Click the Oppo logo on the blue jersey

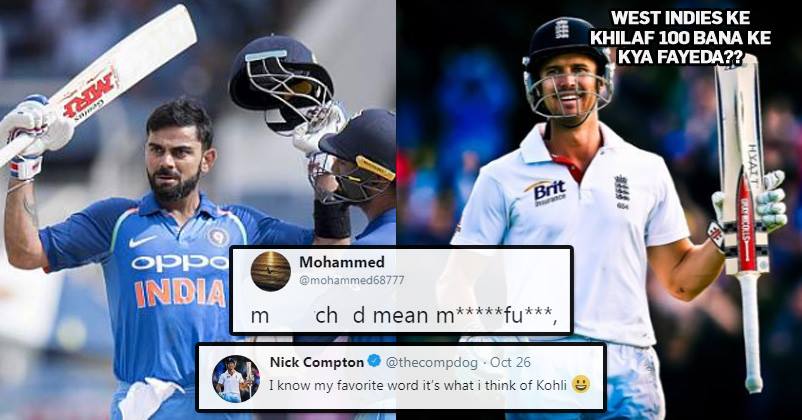pyautogui.click(x=179, y=262)
